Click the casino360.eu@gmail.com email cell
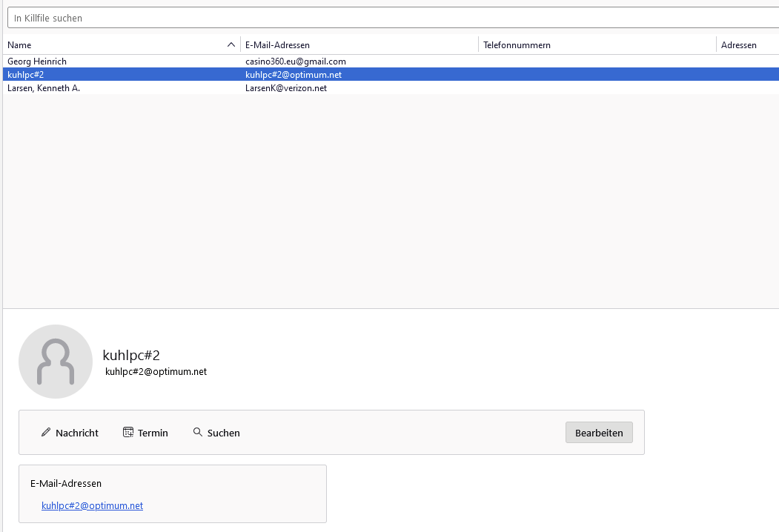 (x=296, y=61)
